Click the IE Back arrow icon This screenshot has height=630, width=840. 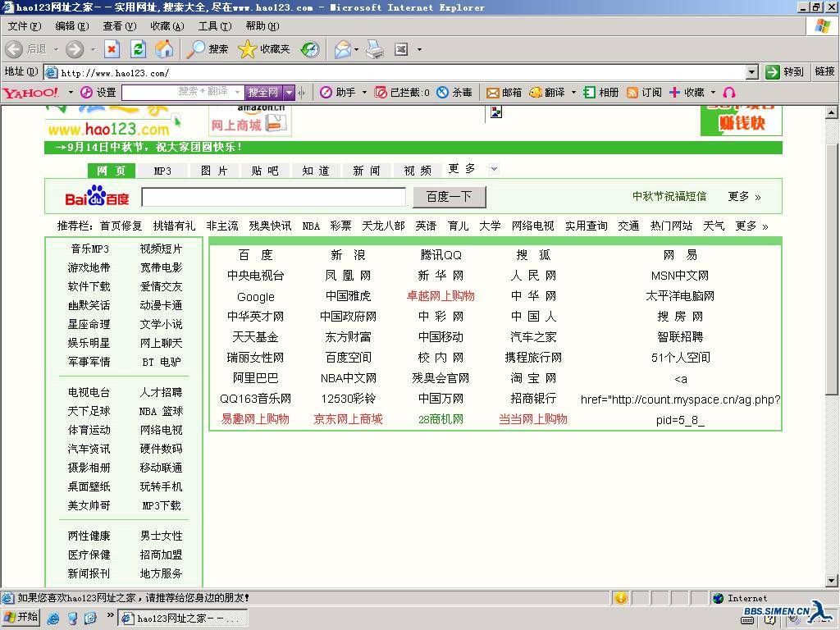14,49
